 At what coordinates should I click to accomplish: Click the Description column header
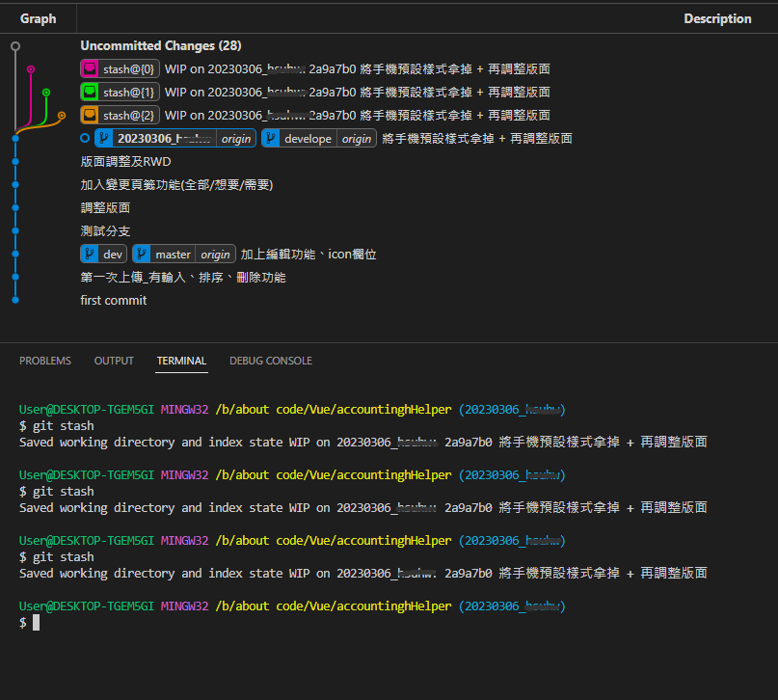coord(717,19)
